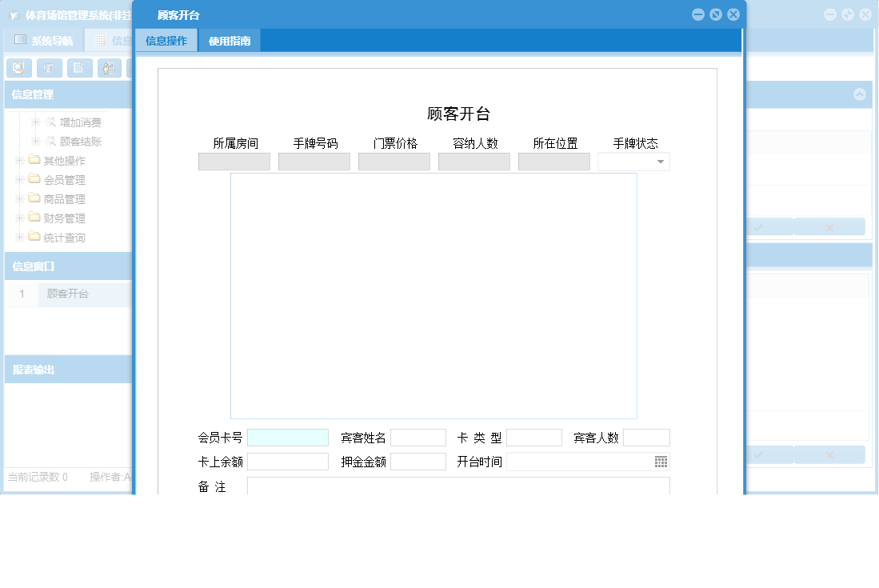
Task: Open the 手牌状态 dropdown
Action: point(662,161)
